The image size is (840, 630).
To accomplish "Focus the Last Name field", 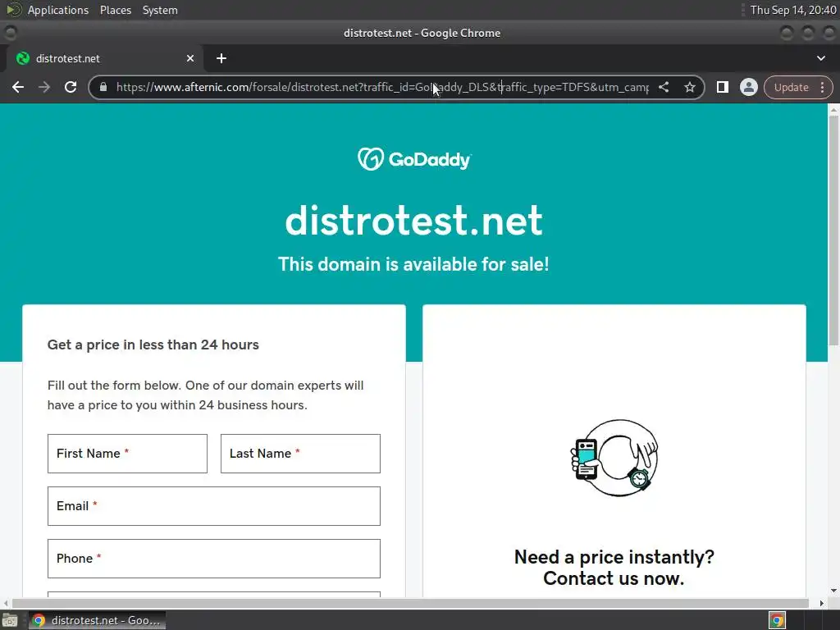I will [300, 454].
